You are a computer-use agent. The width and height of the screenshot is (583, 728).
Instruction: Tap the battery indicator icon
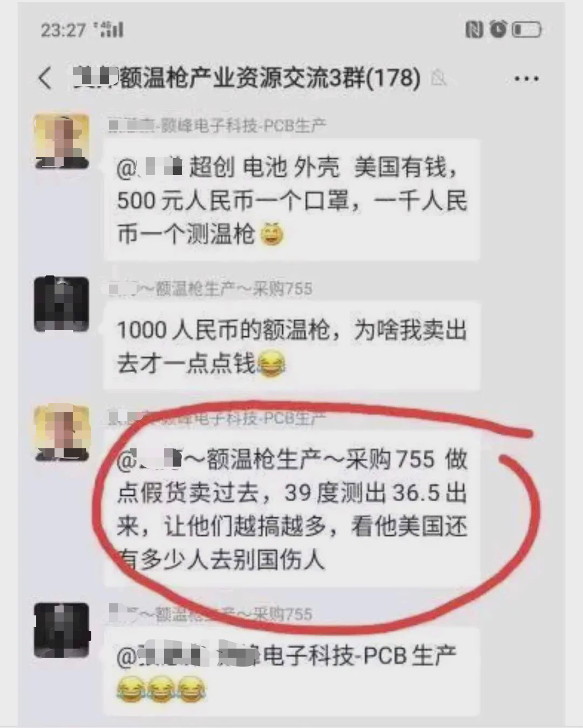tap(526, 29)
